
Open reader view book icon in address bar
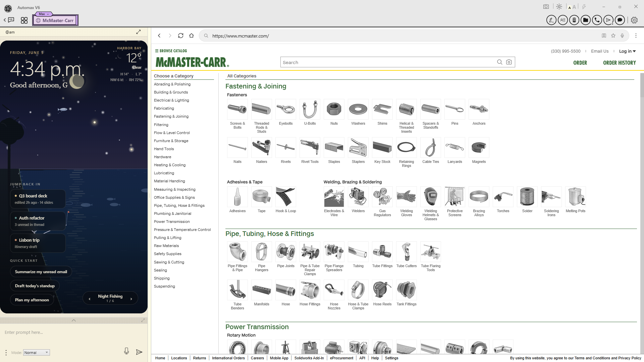click(x=604, y=36)
